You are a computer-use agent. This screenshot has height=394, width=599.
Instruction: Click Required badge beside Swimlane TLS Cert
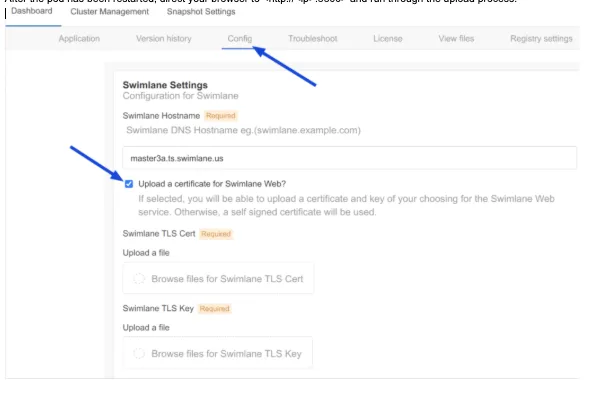click(x=216, y=234)
